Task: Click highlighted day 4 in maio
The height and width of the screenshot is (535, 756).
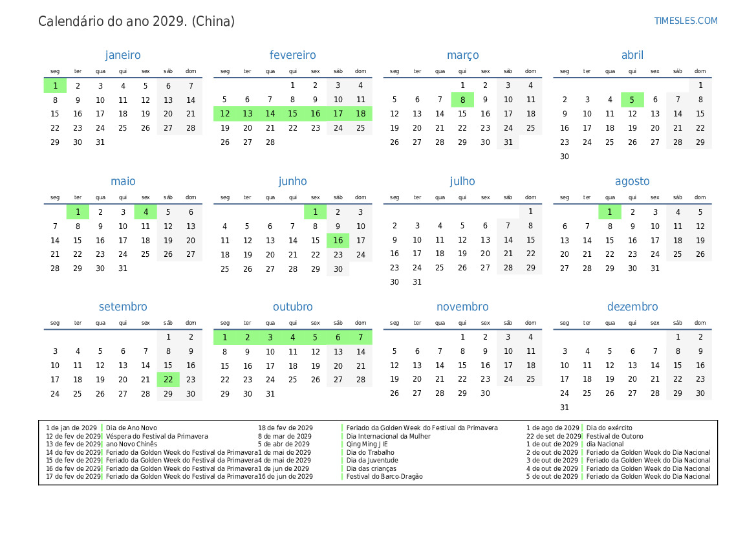Action: [146, 212]
